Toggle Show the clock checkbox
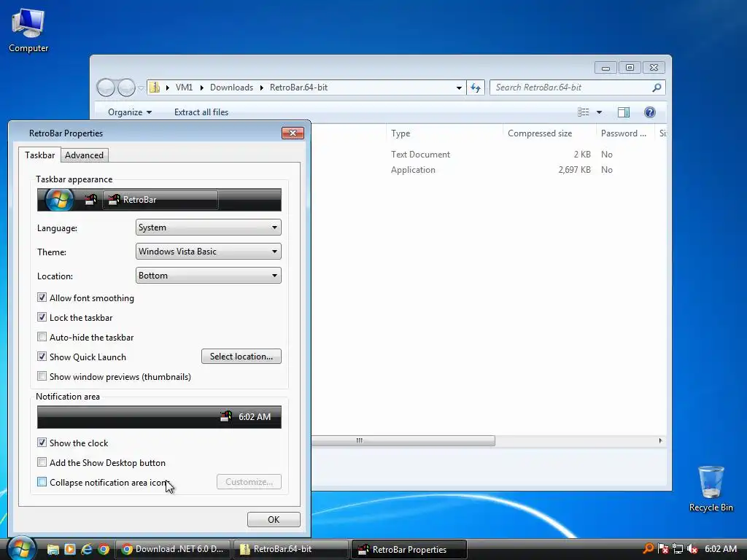Image resolution: width=747 pixels, height=560 pixels. (x=42, y=443)
